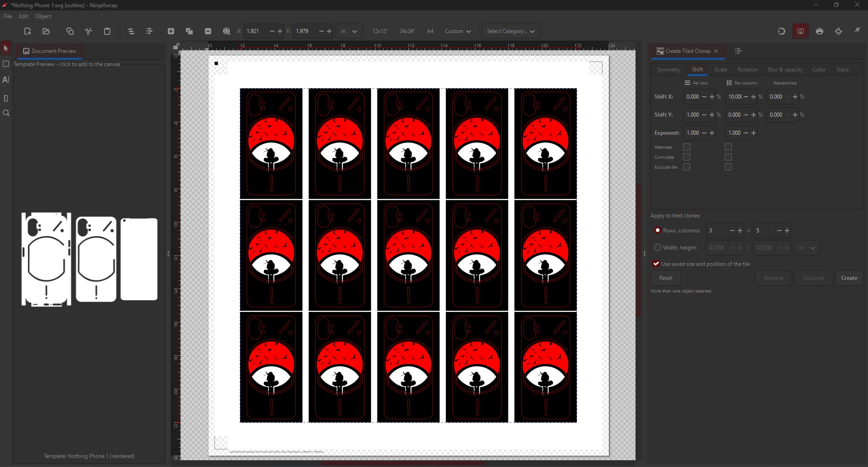Switch to the Blur & opacity tab

point(785,70)
